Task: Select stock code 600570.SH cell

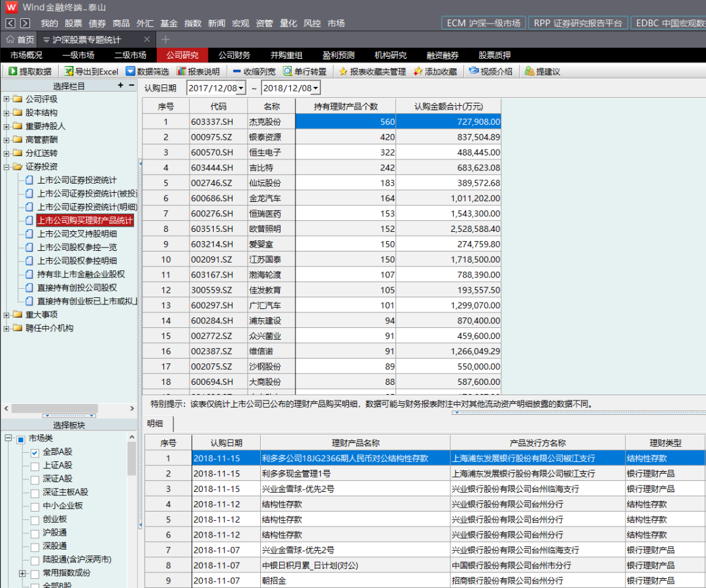Action: coord(218,152)
